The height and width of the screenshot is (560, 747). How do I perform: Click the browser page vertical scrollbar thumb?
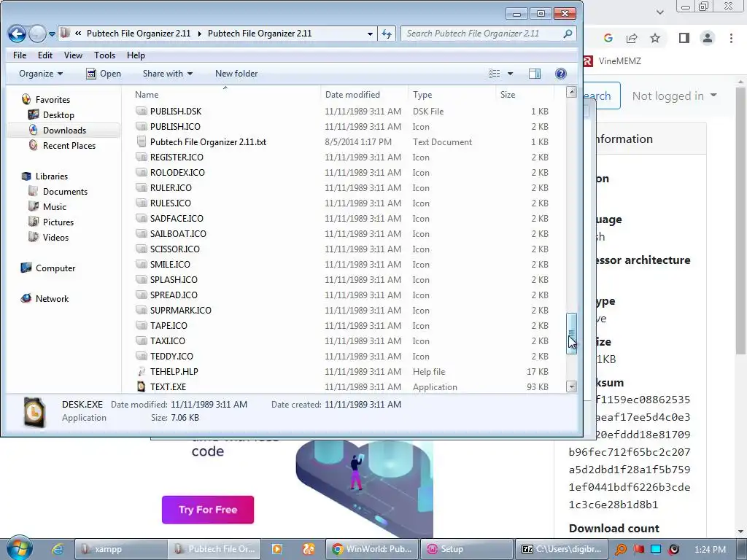click(740, 220)
